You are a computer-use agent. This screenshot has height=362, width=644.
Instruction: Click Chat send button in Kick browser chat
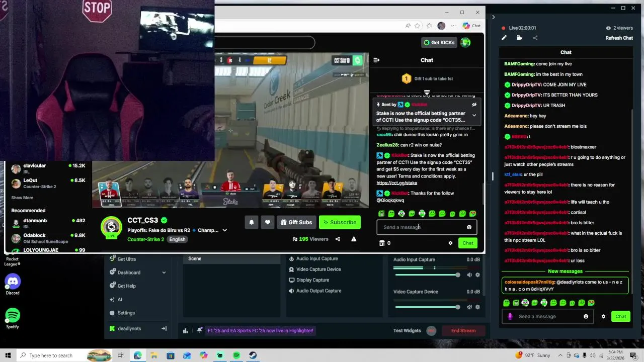[x=468, y=243]
